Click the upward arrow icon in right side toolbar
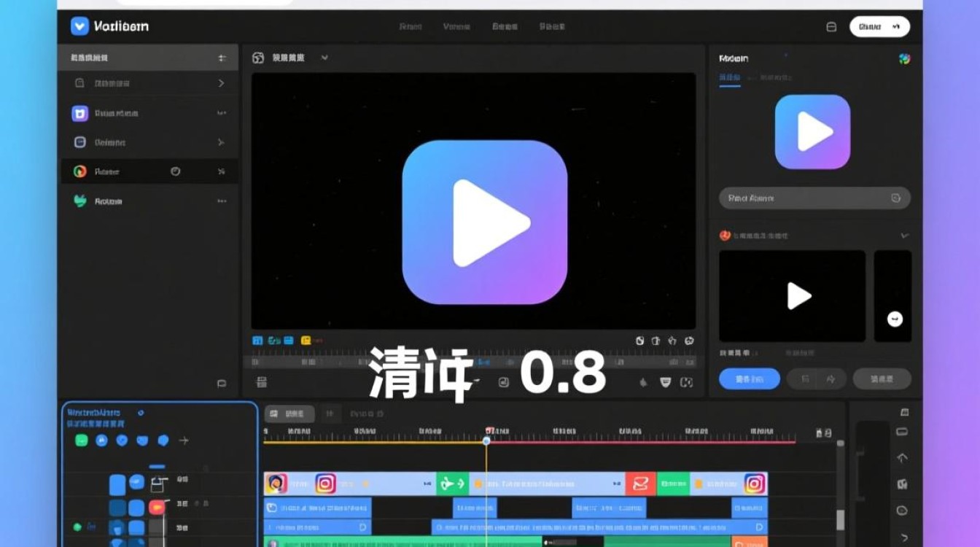The image size is (980, 547). [902, 458]
